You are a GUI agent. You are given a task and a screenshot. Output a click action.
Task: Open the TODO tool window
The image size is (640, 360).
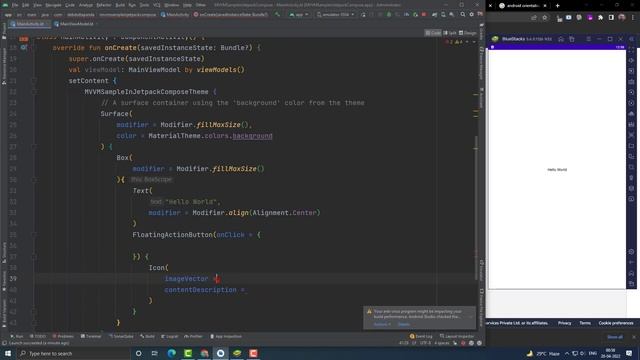pos(38,336)
